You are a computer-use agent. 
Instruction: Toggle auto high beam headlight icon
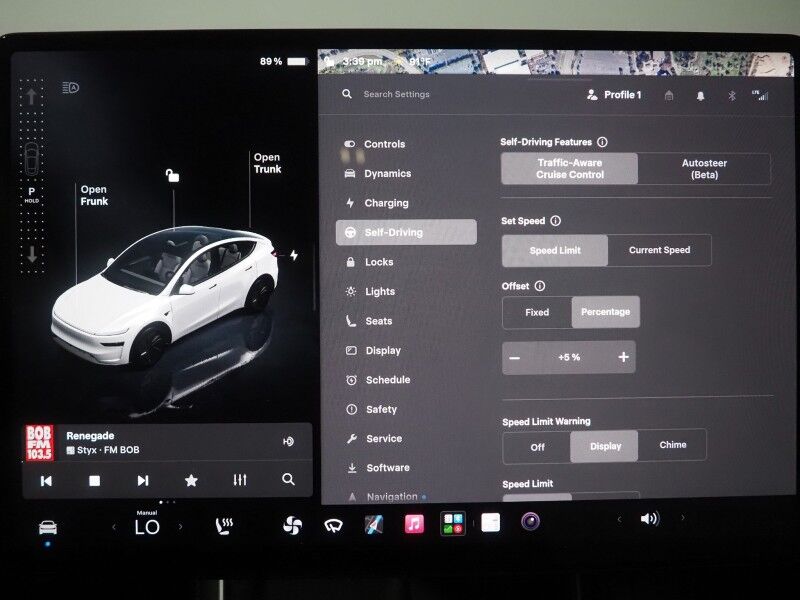[70, 88]
